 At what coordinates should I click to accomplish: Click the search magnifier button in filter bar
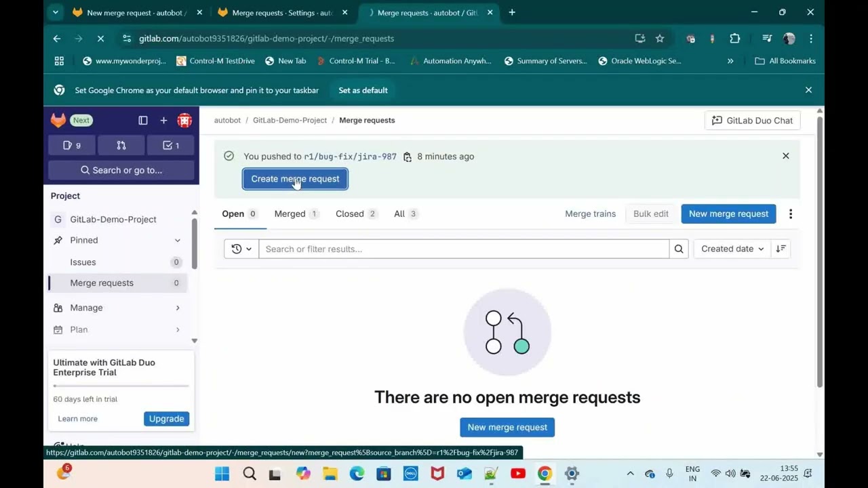click(x=679, y=249)
